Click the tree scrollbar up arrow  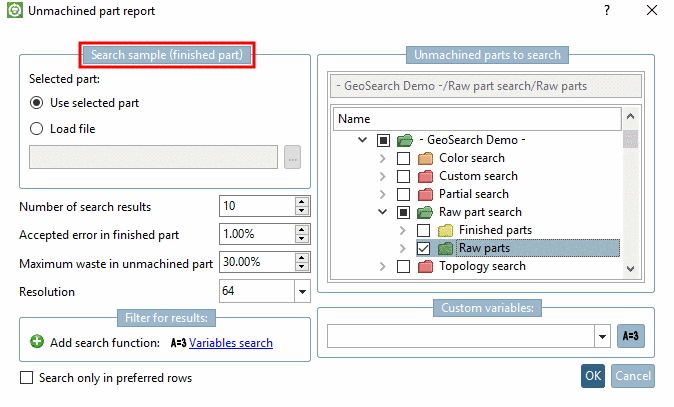pos(631,116)
